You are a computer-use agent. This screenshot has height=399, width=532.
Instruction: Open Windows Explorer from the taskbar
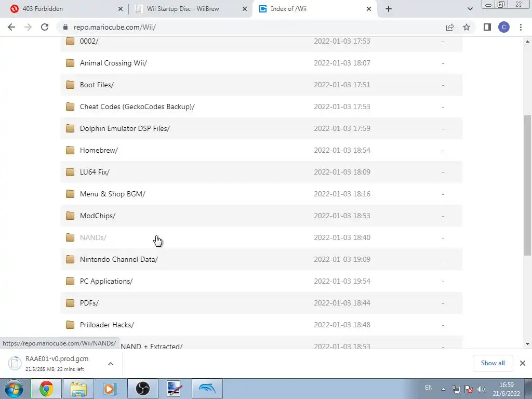(x=78, y=389)
